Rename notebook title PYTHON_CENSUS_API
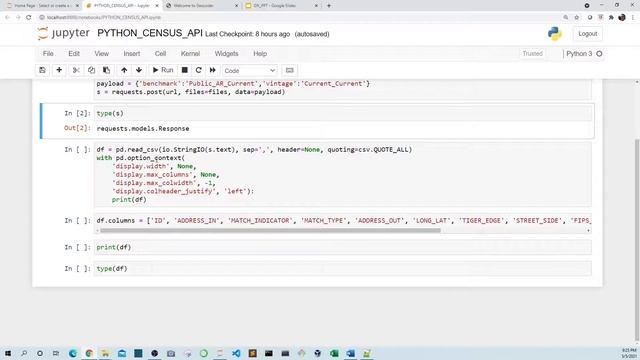Image resolution: width=640 pixels, height=360 pixels. coord(150,33)
